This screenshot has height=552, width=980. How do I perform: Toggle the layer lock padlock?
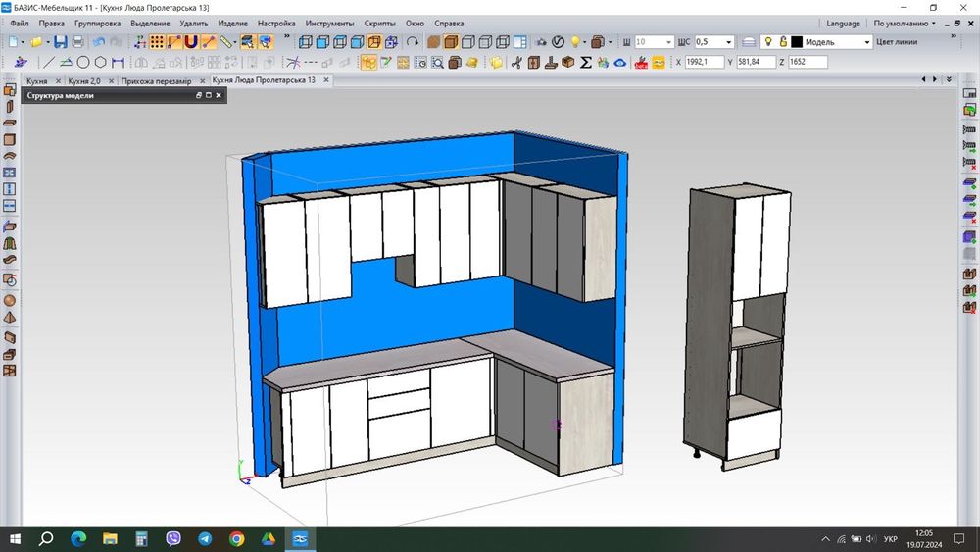pos(783,42)
